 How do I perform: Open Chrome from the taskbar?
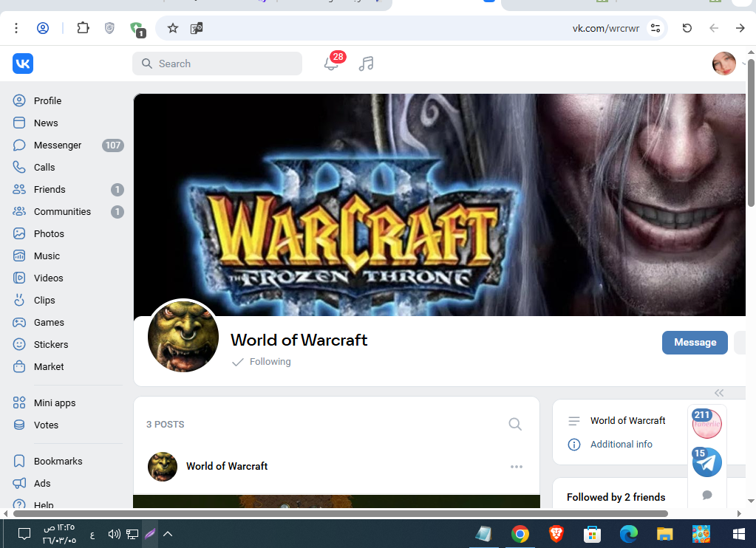click(520, 534)
